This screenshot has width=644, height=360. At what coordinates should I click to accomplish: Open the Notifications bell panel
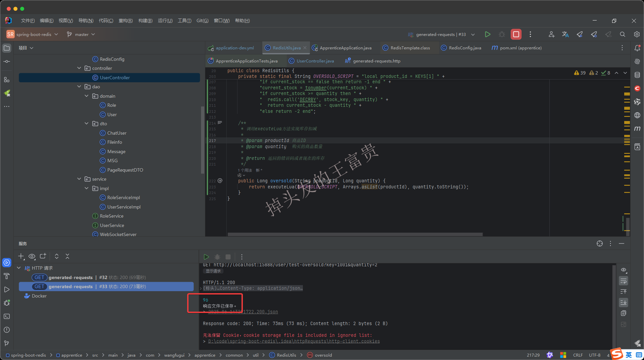[637, 48]
